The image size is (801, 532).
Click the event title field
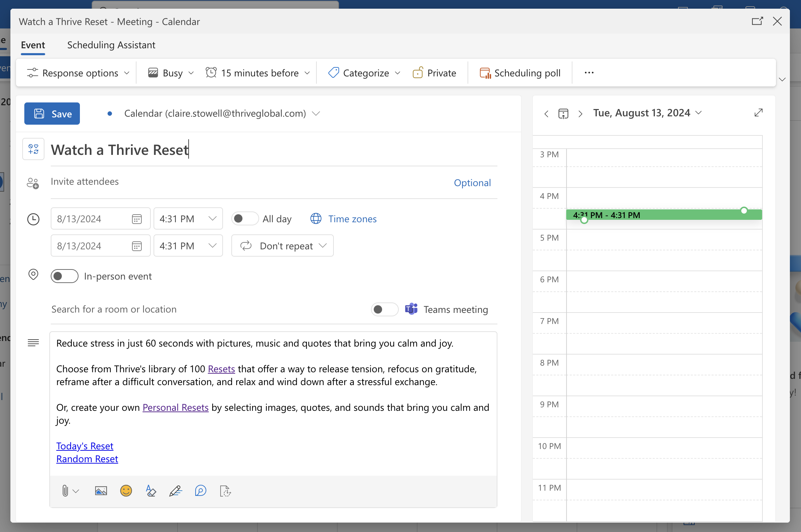pyautogui.click(x=274, y=150)
